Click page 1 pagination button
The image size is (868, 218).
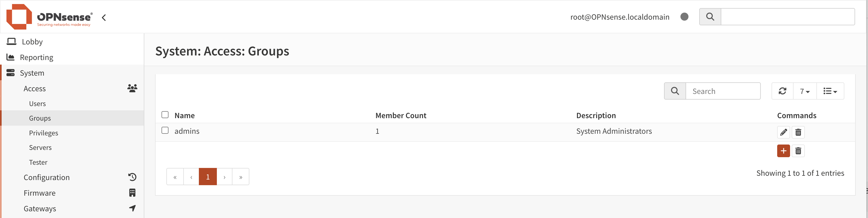[x=207, y=177]
